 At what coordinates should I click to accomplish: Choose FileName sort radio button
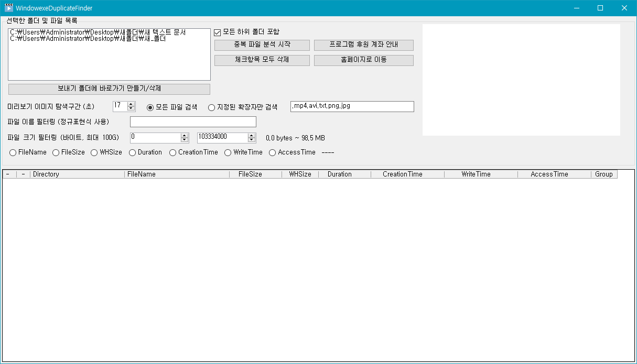click(28, 152)
